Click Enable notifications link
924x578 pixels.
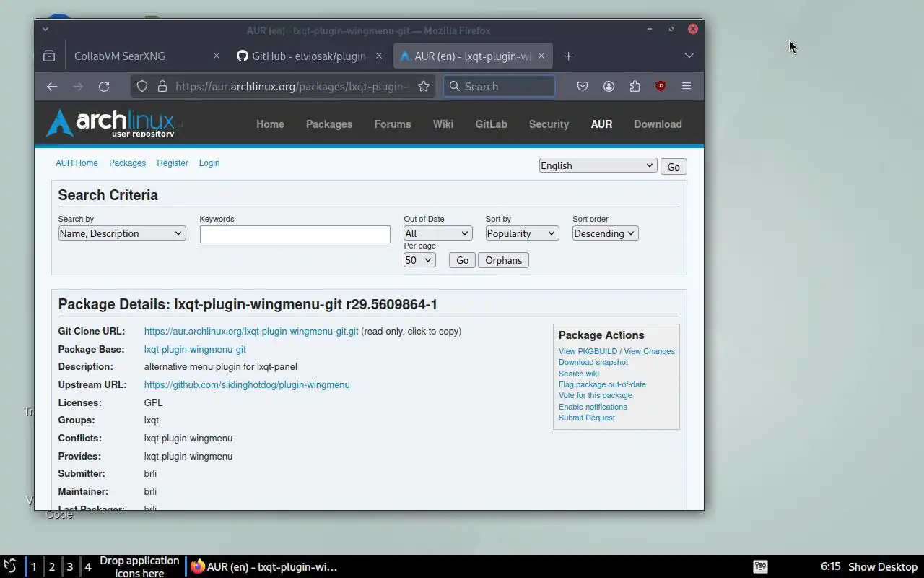point(593,407)
